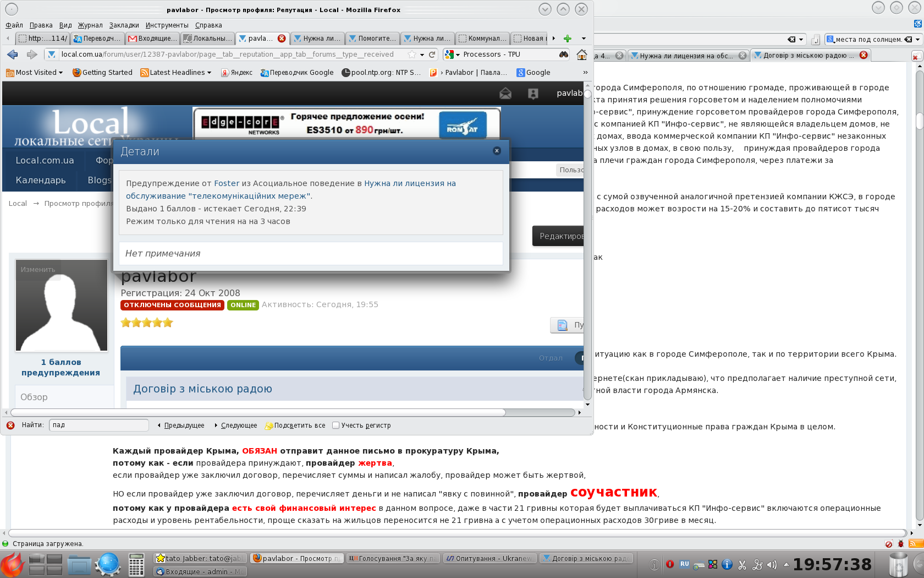Screen dimensions: 924x578
Task: Open the address bar history dropdown
Action: (x=422, y=54)
